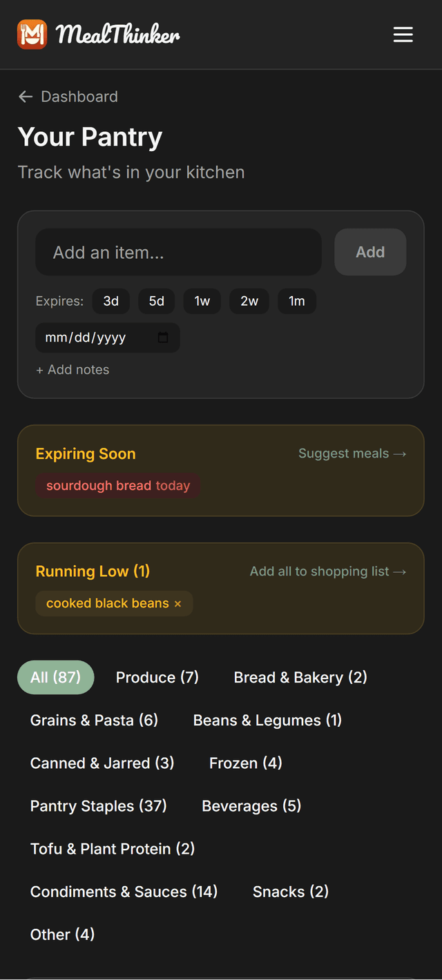
Task: Remove cooked black beans using its × icon
Action: [177, 603]
